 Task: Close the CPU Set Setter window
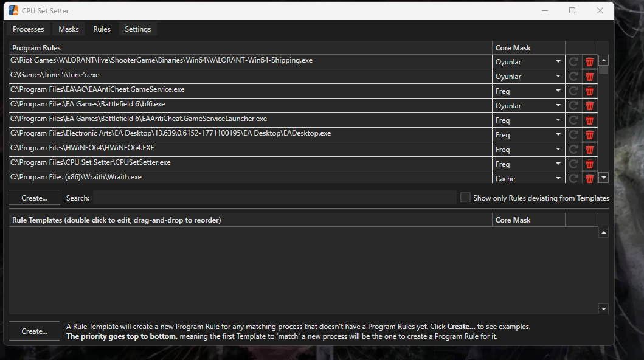[x=600, y=11]
